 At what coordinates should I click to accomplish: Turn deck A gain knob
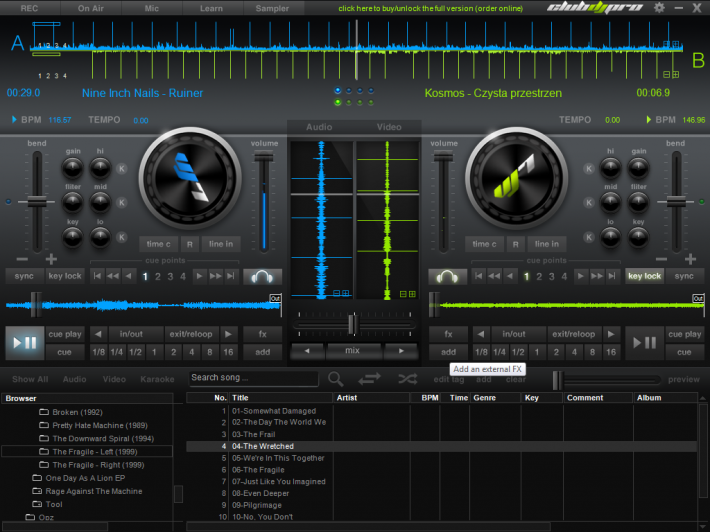click(x=72, y=168)
